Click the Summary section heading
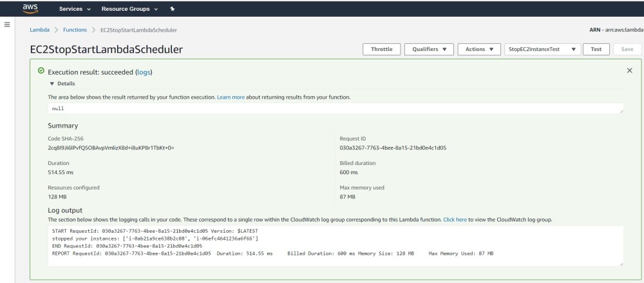 tap(63, 126)
